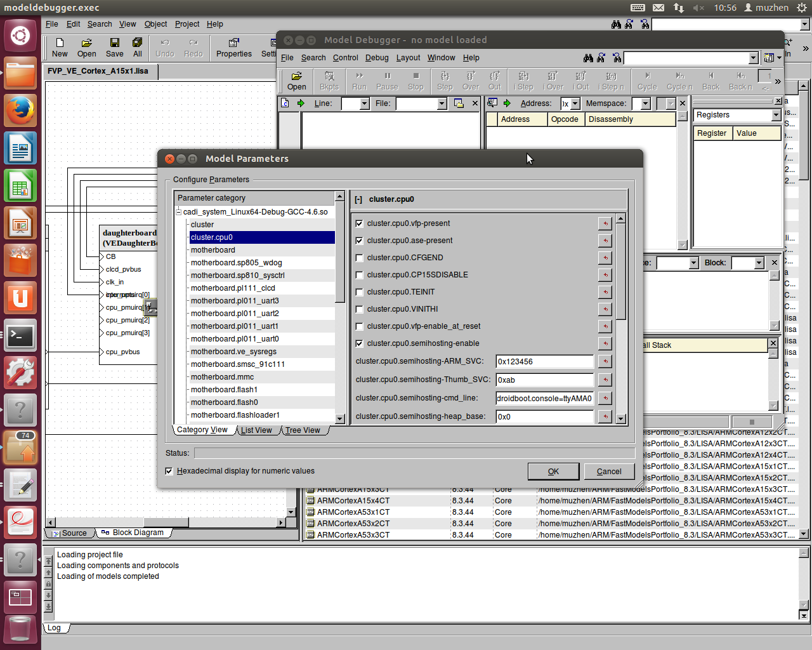Enable the cluster.cpu0.CFGEND checkbox

click(x=360, y=258)
